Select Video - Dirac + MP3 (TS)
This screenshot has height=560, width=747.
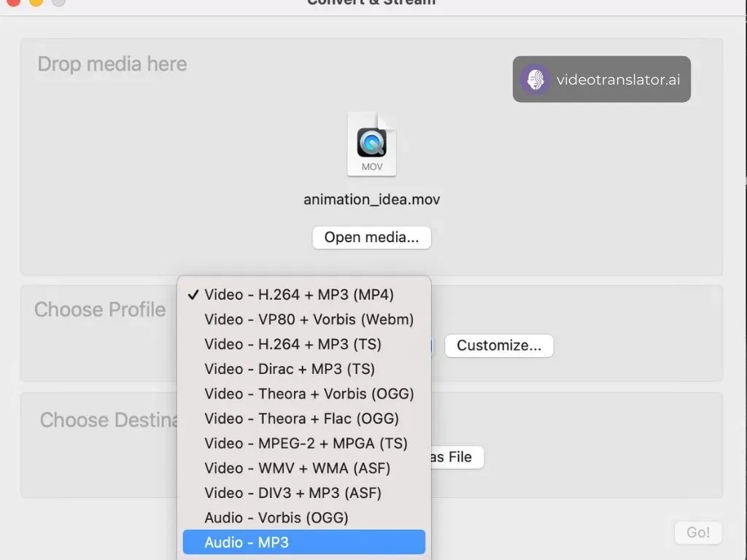304,368
